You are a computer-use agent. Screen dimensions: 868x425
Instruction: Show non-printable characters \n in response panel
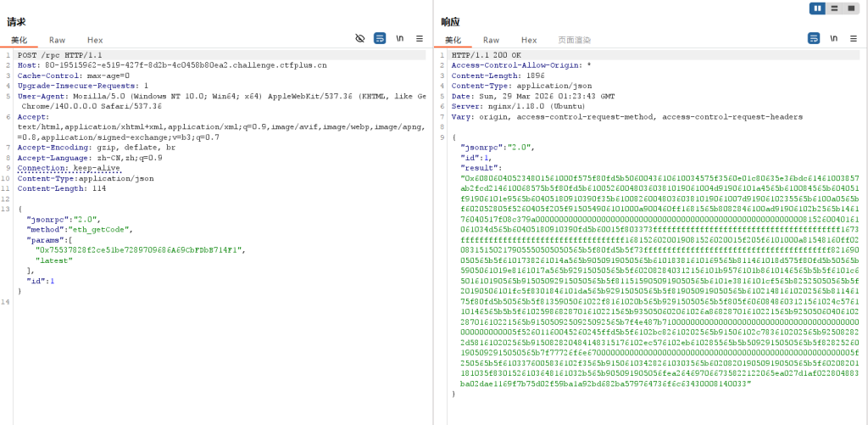click(834, 39)
